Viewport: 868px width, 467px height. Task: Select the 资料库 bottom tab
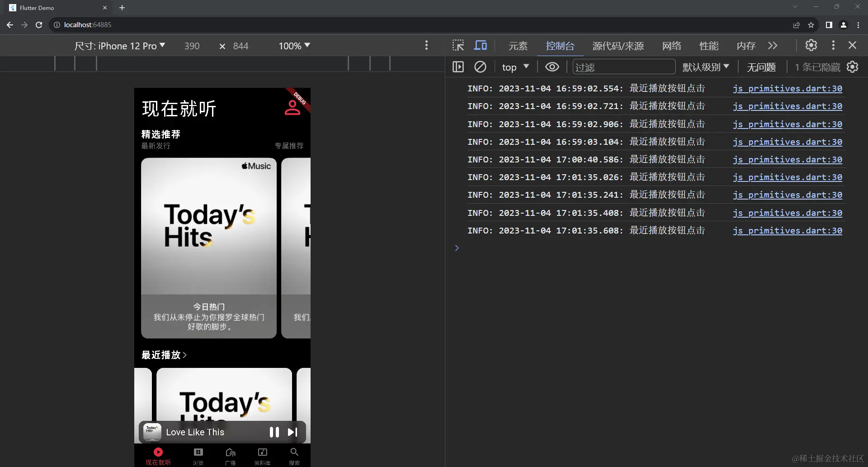point(262,456)
